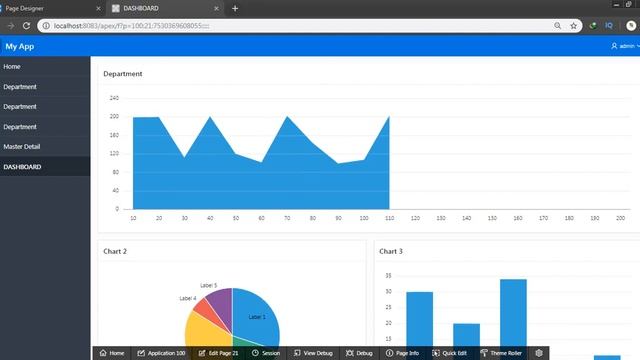The height and width of the screenshot is (360, 640).
Task: Toggle Debug in the developer toolbar
Action: [359, 353]
